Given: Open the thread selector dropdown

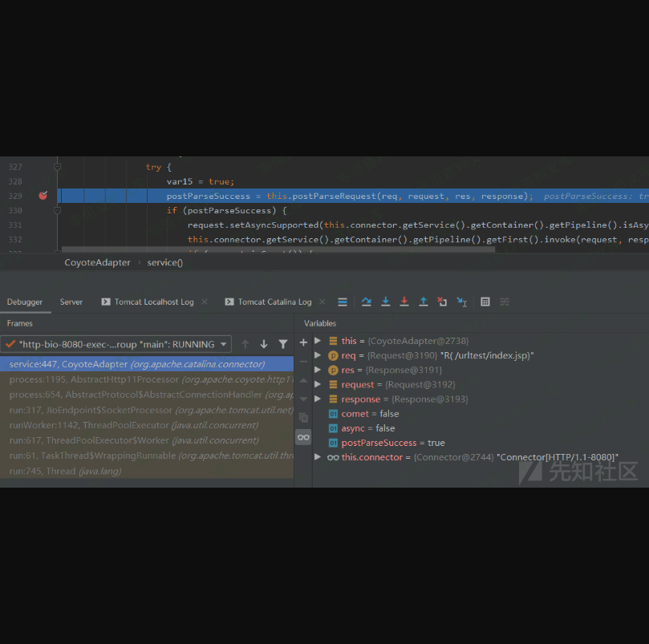Looking at the screenshot, I should pos(224,344).
